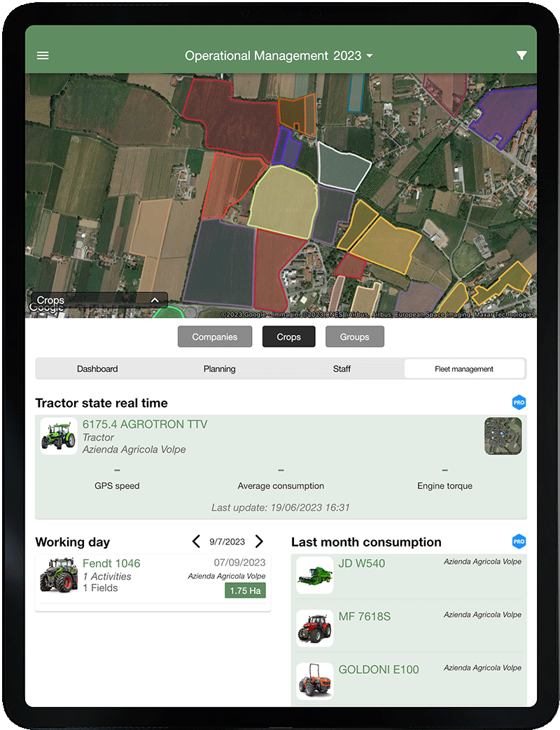Go to the next working day

(259, 542)
